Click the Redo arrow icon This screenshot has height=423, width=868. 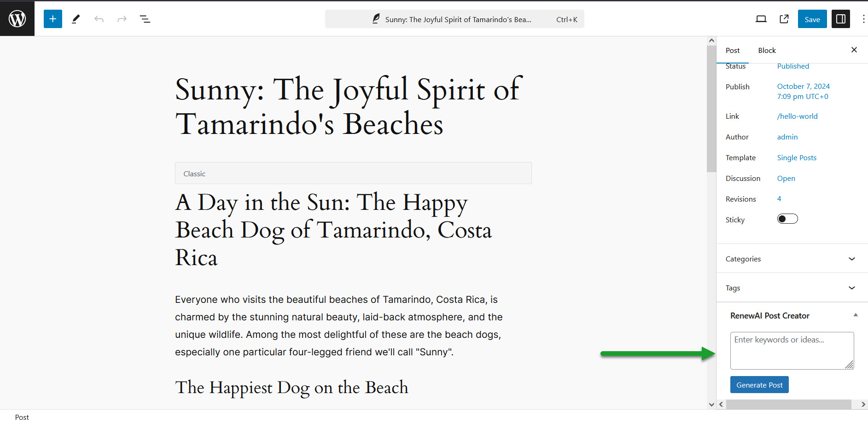(x=122, y=19)
